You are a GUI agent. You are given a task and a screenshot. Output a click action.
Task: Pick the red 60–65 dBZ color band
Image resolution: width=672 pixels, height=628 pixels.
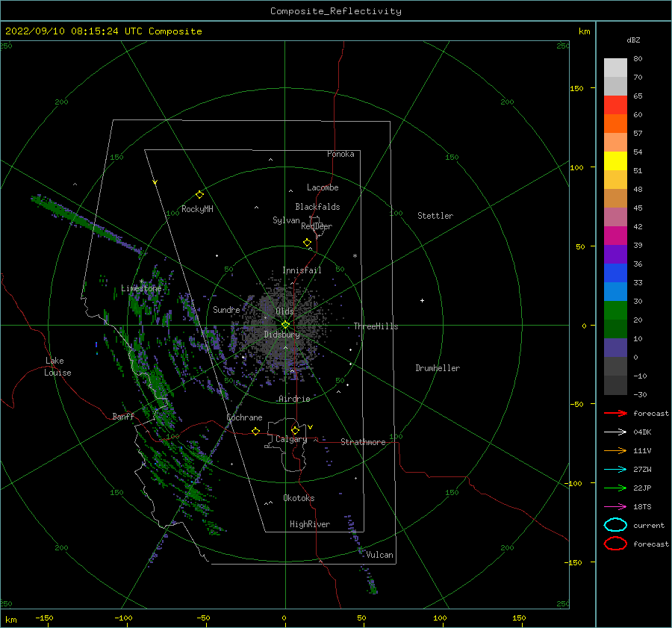pyautogui.click(x=615, y=105)
